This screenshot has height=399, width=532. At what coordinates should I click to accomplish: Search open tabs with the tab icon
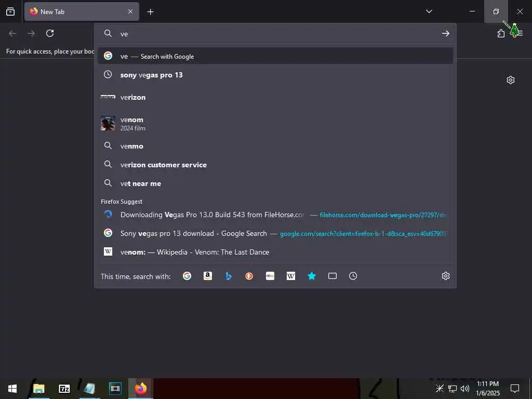pos(332,276)
